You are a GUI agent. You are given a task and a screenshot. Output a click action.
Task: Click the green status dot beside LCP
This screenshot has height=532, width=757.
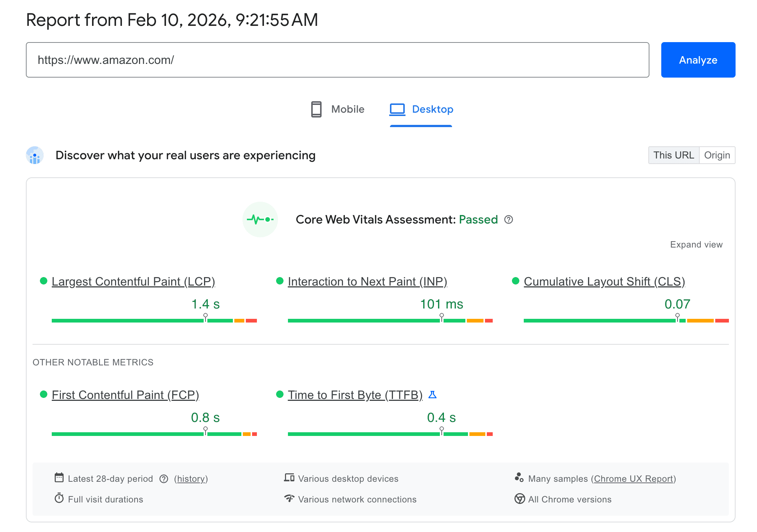[44, 281]
